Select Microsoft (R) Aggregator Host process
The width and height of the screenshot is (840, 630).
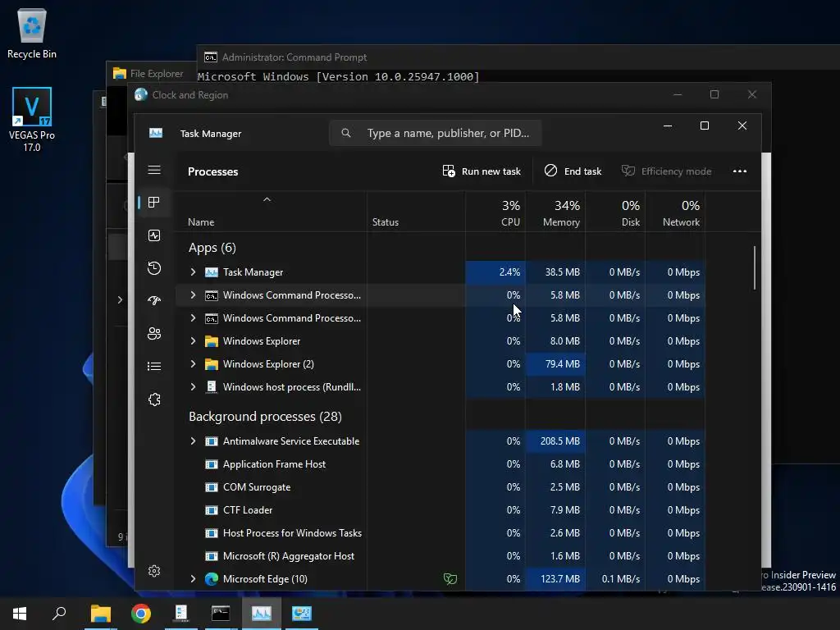pos(288,557)
